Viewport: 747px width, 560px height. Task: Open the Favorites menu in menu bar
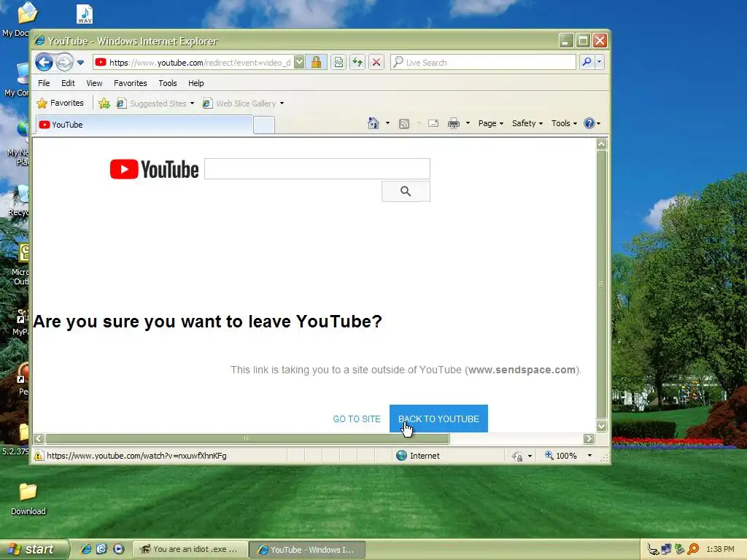click(130, 83)
